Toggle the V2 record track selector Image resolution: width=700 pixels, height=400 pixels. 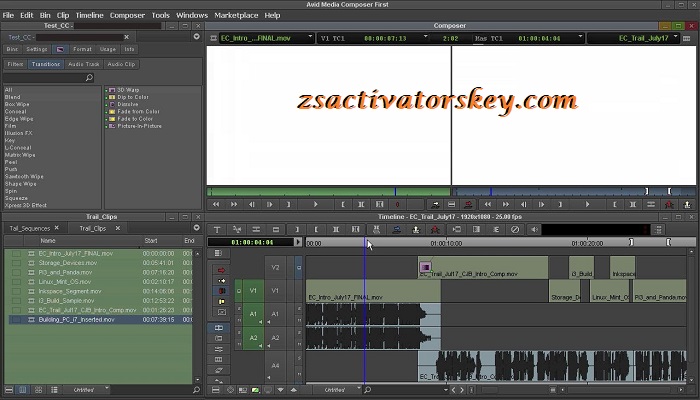click(x=275, y=267)
